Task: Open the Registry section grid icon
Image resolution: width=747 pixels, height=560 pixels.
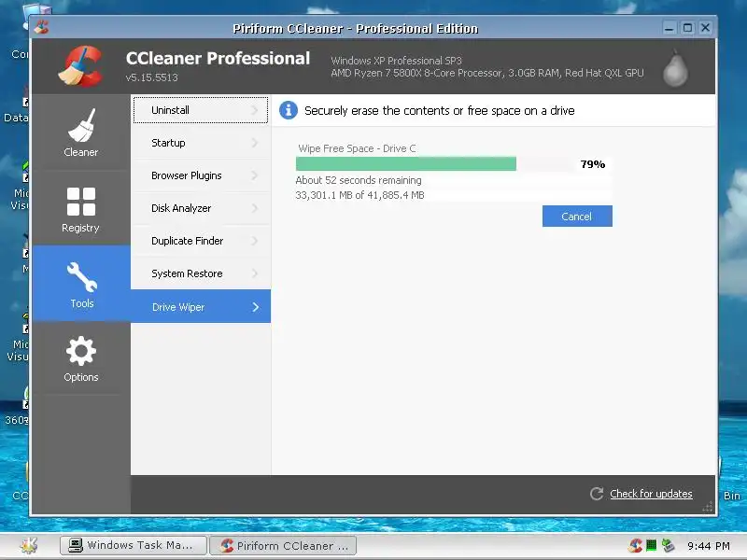Action: 81,202
